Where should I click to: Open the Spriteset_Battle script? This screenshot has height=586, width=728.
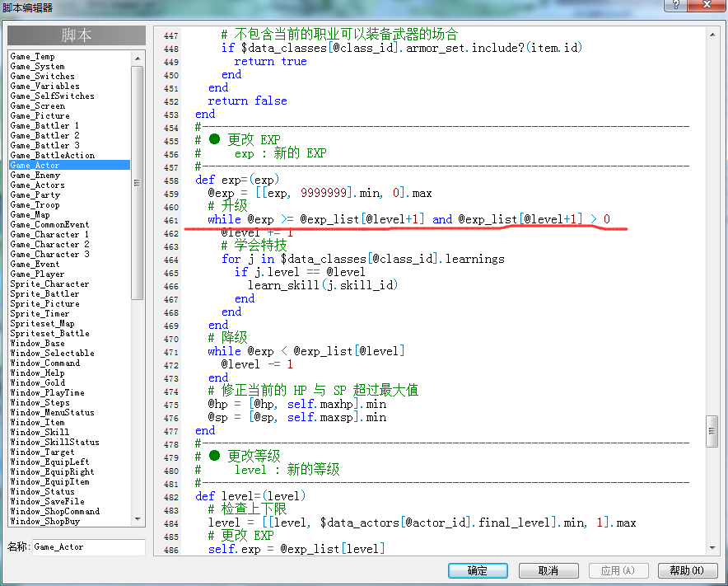[49, 333]
